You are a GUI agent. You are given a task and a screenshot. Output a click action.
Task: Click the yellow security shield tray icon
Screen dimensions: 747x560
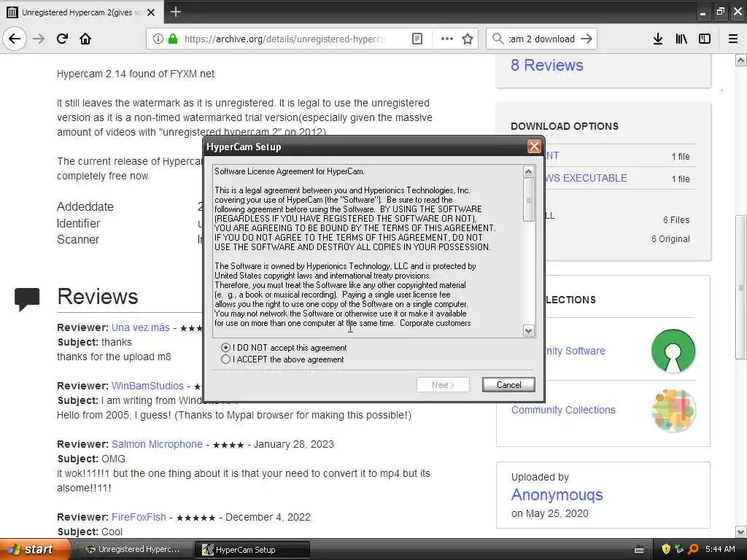(x=666, y=549)
